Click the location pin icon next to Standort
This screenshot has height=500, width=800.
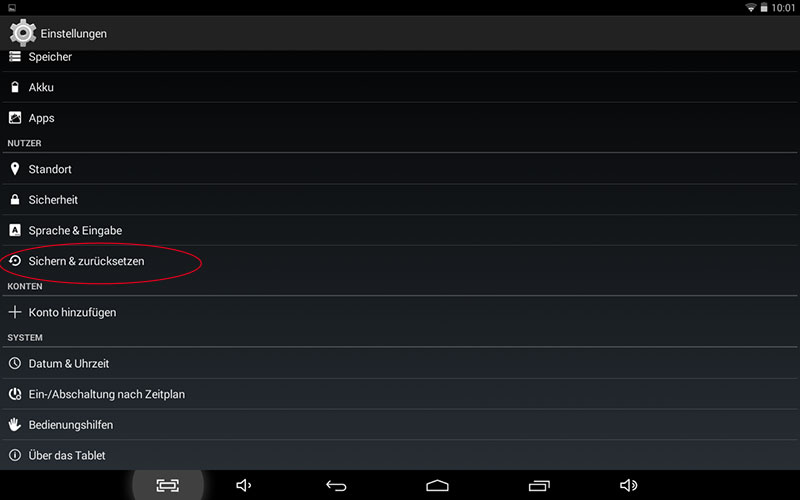pos(15,169)
